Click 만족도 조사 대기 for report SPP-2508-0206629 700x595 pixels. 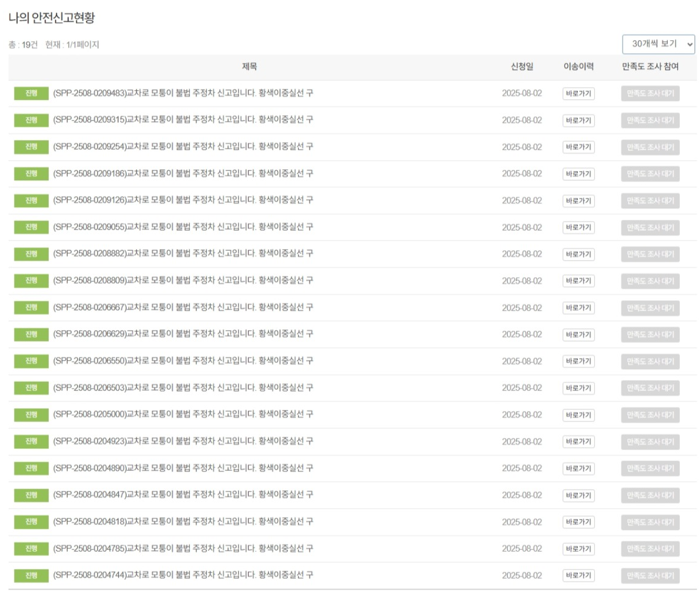(x=650, y=334)
